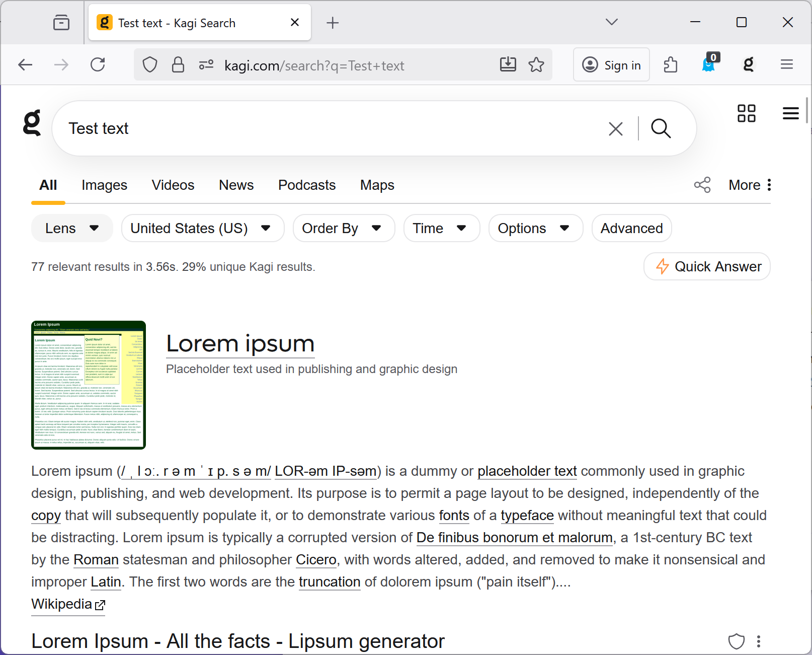This screenshot has width=812, height=655.
Task: Bookmark page with star icon
Action: coord(536,65)
